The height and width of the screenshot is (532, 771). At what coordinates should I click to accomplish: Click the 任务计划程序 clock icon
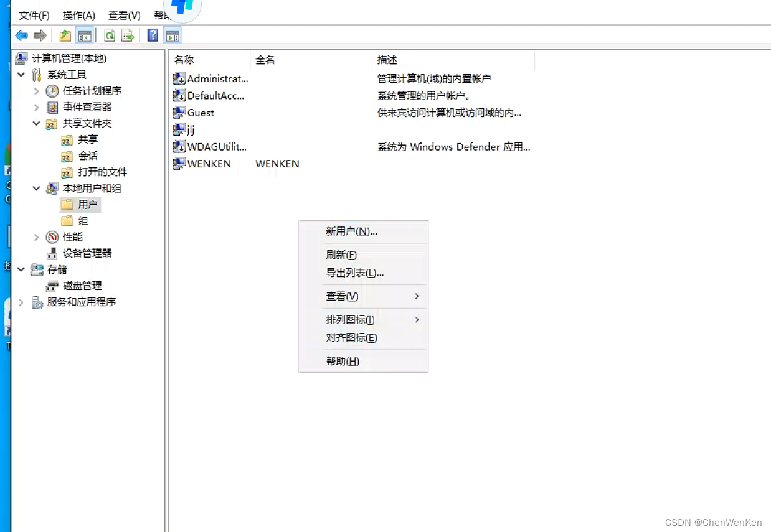[52, 91]
